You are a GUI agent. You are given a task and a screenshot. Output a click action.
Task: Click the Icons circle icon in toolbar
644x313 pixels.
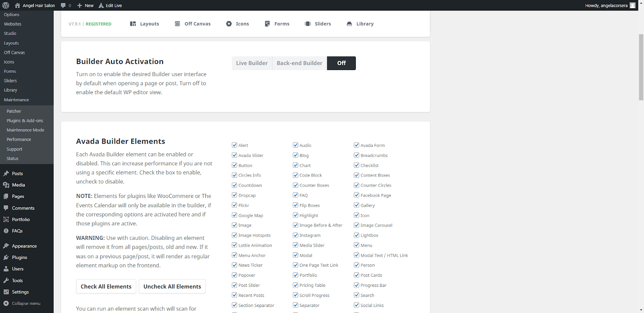pos(229,24)
